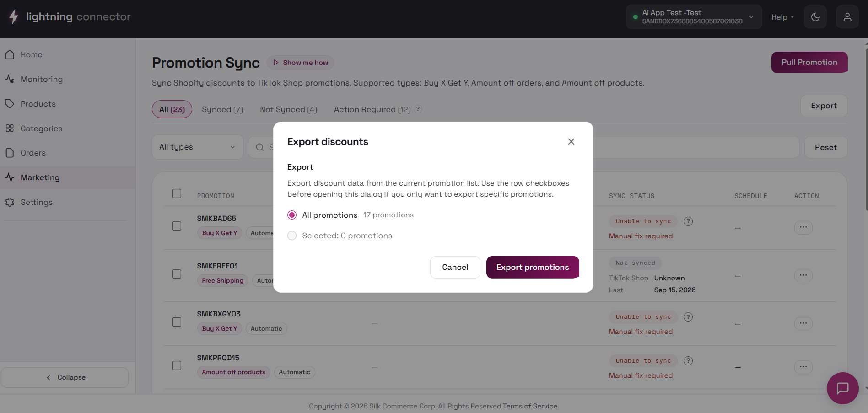Check the SMKPROD15 row checkbox
The image size is (868, 413).
pos(177,365)
